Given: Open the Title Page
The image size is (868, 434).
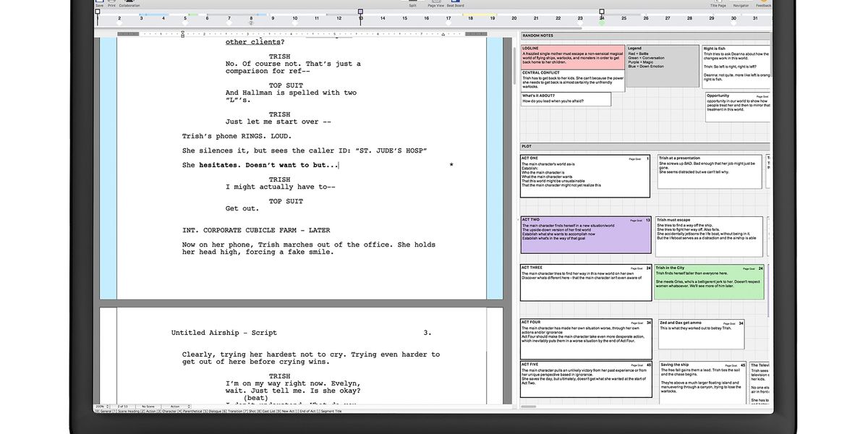Looking at the screenshot, I should point(718,4).
